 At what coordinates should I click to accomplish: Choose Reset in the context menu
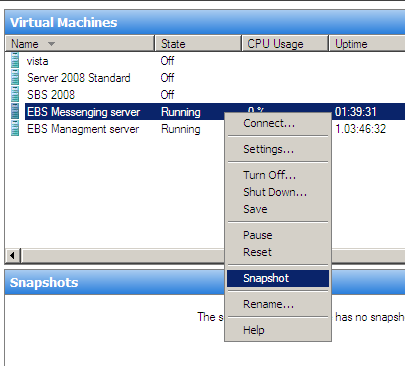(278, 252)
